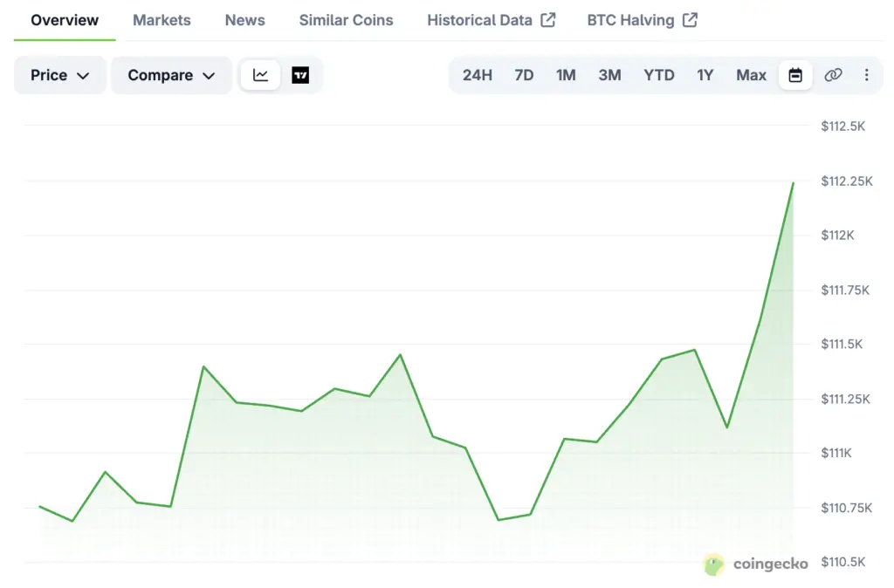The height and width of the screenshot is (588, 894).
Task: Go to the Markets tab
Action: (162, 20)
